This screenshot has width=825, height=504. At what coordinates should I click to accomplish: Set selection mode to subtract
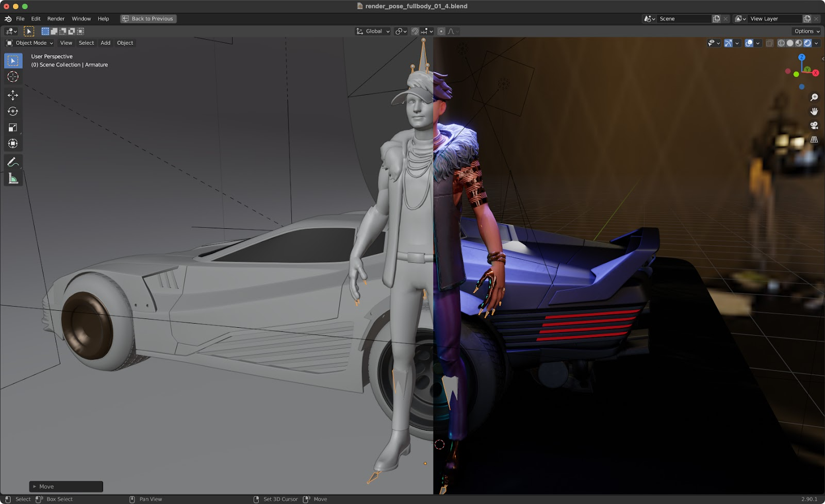pyautogui.click(x=63, y=31)
